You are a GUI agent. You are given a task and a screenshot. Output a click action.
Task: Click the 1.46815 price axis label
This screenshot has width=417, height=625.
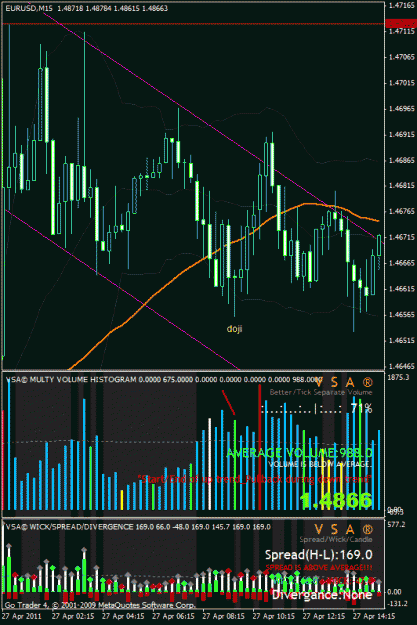pos(401,186)
